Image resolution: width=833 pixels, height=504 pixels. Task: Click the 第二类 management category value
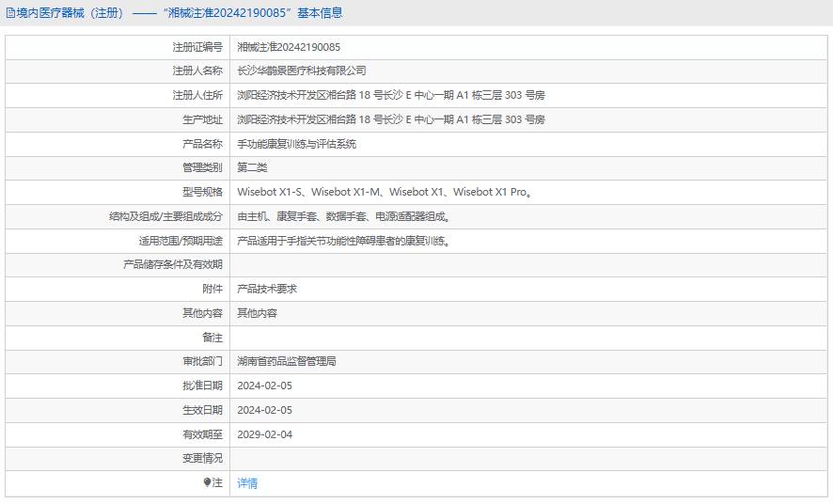(x=252, y=167)
